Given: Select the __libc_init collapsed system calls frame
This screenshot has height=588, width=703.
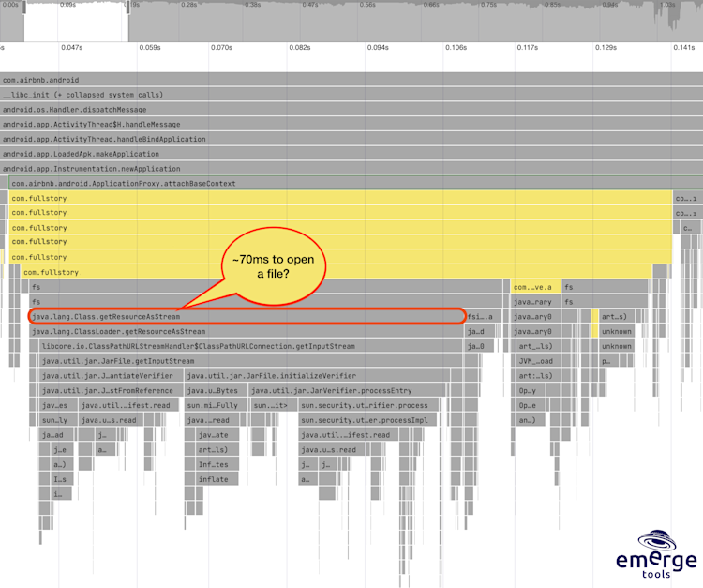Looking at the screenshot, I should point(351,95).
